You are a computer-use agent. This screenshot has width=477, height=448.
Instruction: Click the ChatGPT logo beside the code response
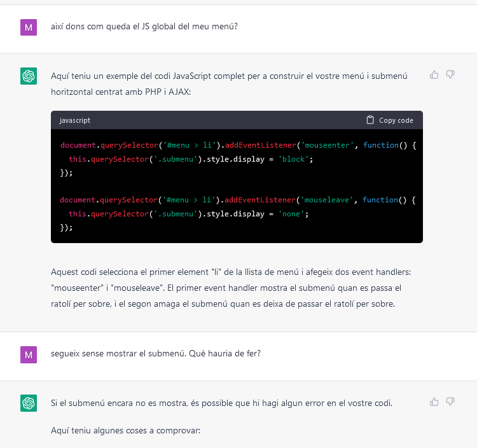[29, 76]
